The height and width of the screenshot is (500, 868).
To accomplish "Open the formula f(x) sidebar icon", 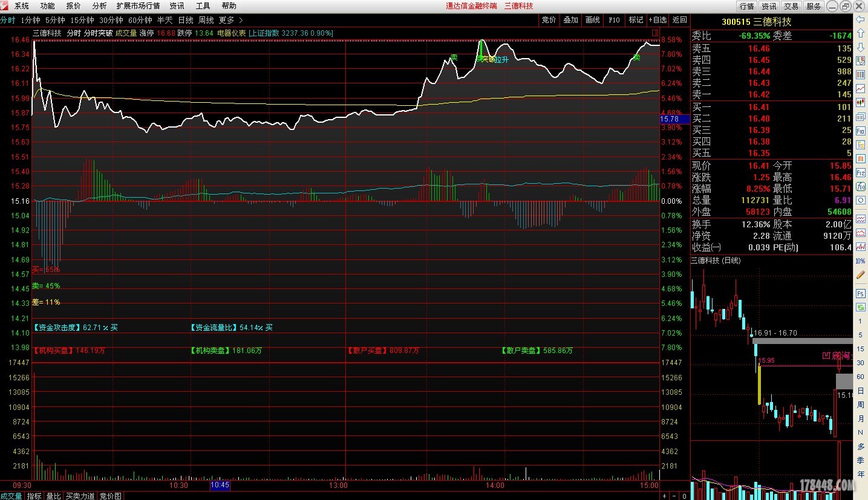I will [x=860, y=186].
